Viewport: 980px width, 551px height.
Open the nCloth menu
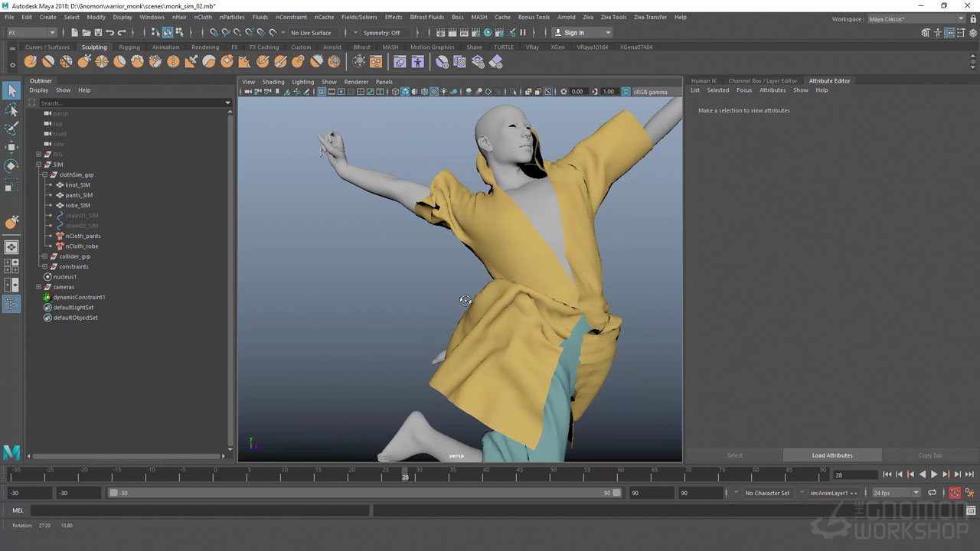(203, 17)
